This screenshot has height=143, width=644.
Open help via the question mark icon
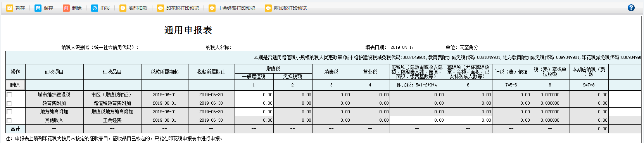pyautogui.click(x=631, y=8)
